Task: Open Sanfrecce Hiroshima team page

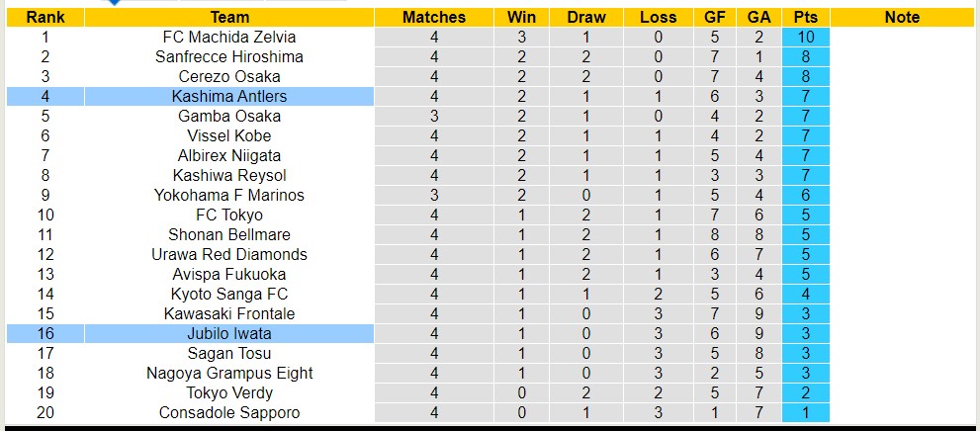Action: 229,56
